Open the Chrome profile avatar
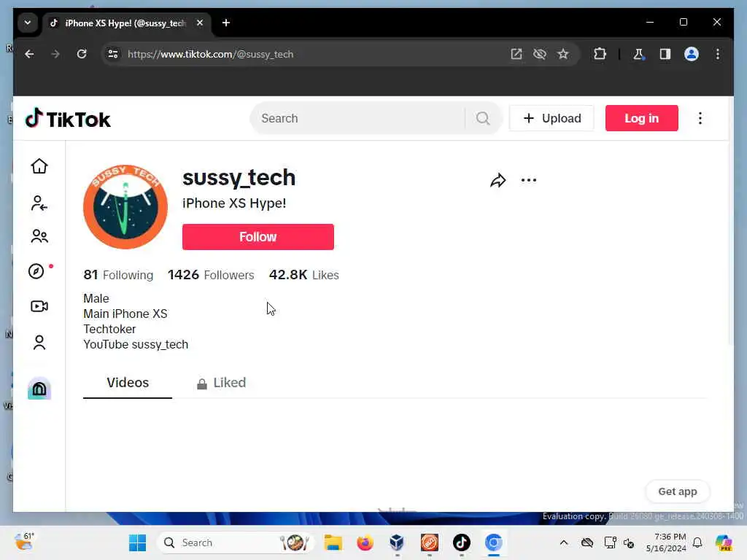 (x=692, y=54)
